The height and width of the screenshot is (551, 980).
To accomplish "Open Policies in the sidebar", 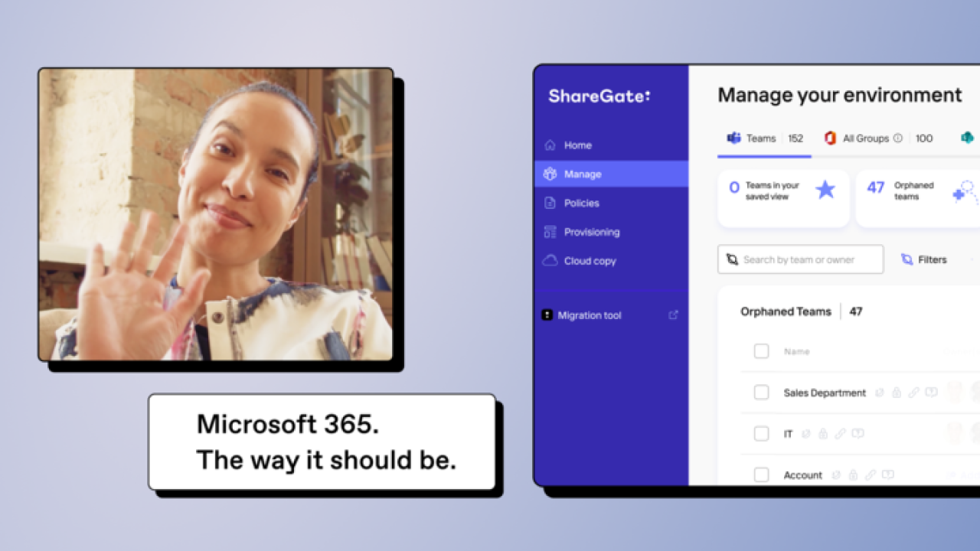I will (611, 203).
